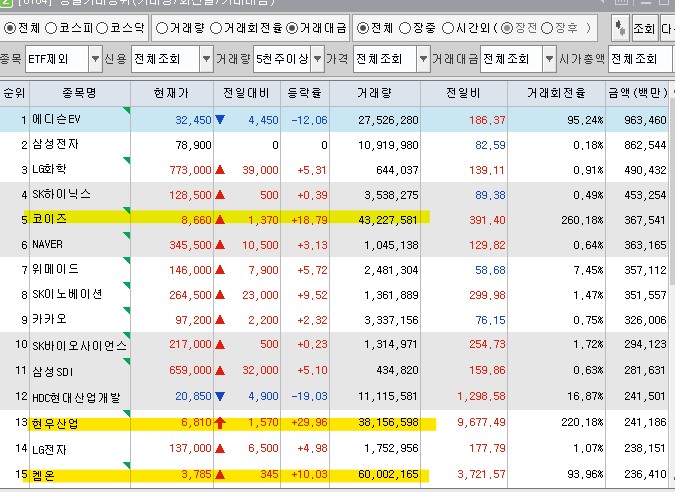
Task: Open the 신용 전체조회 dropdown
Action: tap(207, 59)
